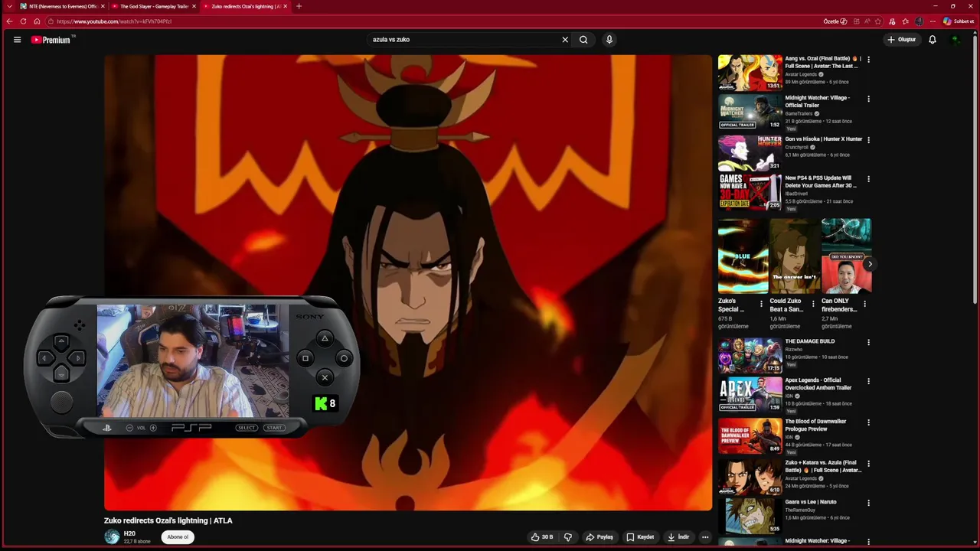Clear the search box text

565,40
